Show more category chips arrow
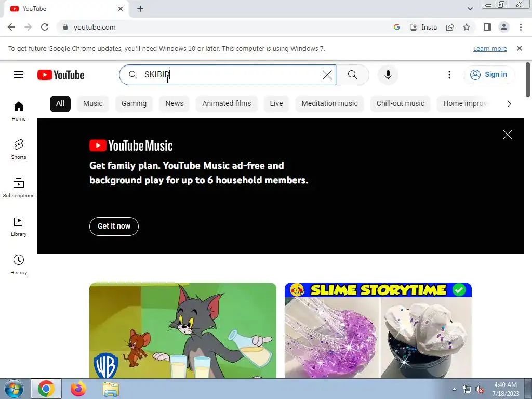The width and height of the screenshot is (532, 399). 509,104
